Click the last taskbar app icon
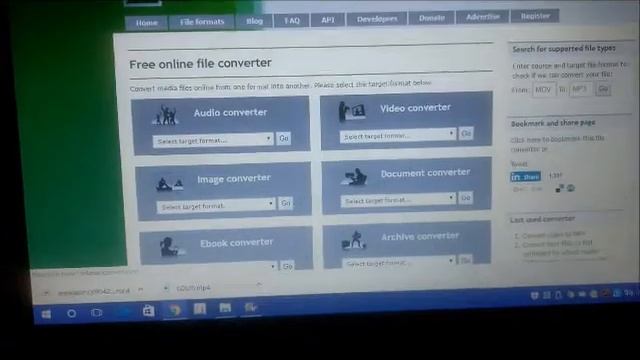This screenshot has height=360, width=640. pyautogui.click(x=250, y=307)
